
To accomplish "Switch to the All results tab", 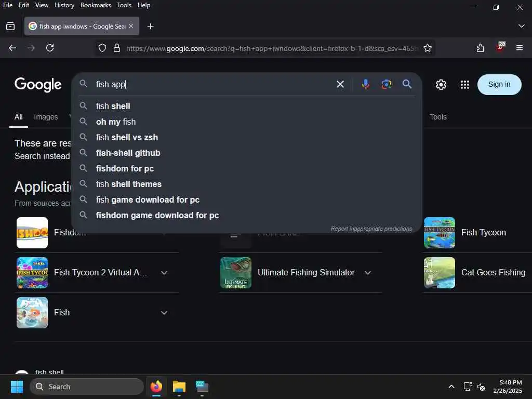I will 19,117.
